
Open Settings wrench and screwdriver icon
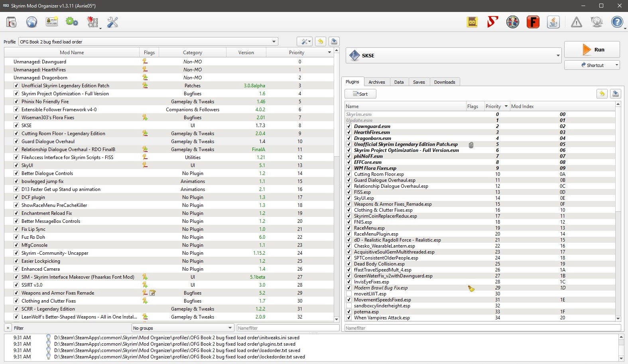click(x=113, y=22)
